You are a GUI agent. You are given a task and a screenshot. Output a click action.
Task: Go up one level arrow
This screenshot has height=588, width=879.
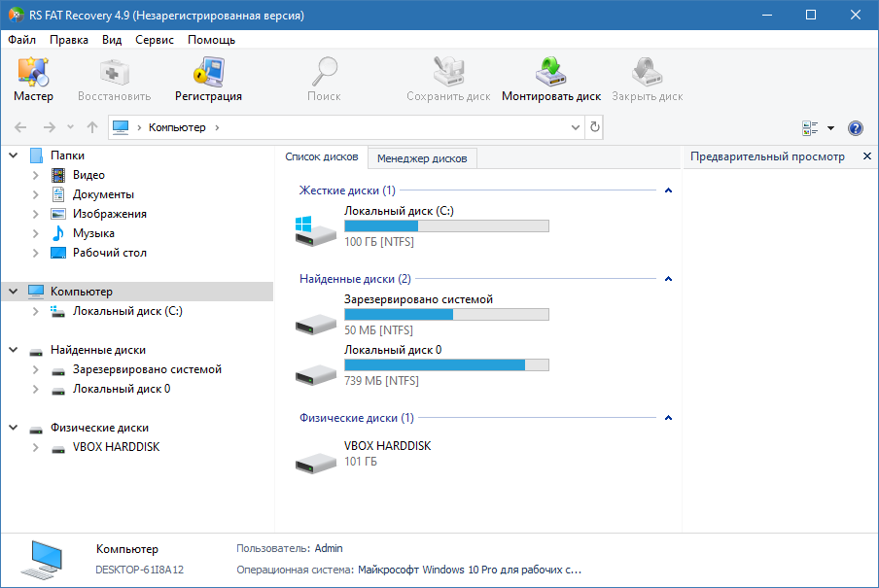click(92, 127)
